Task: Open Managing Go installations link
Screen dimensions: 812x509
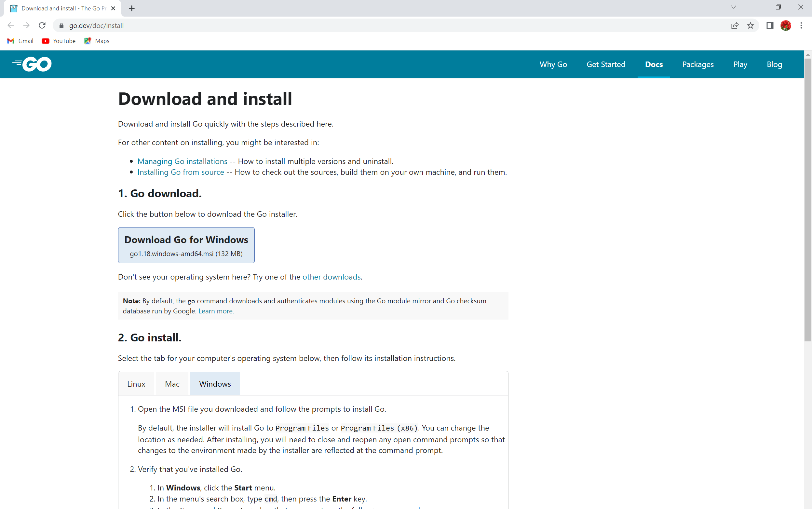Action: 183,161
